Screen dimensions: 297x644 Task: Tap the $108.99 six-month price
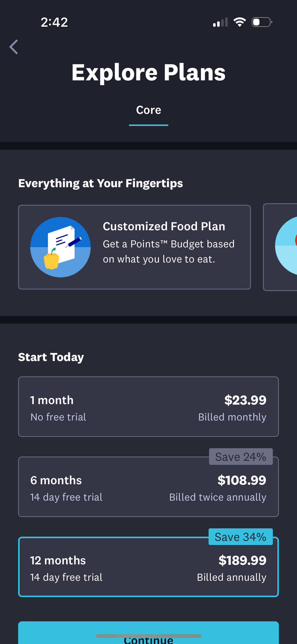tap(242, 480)
